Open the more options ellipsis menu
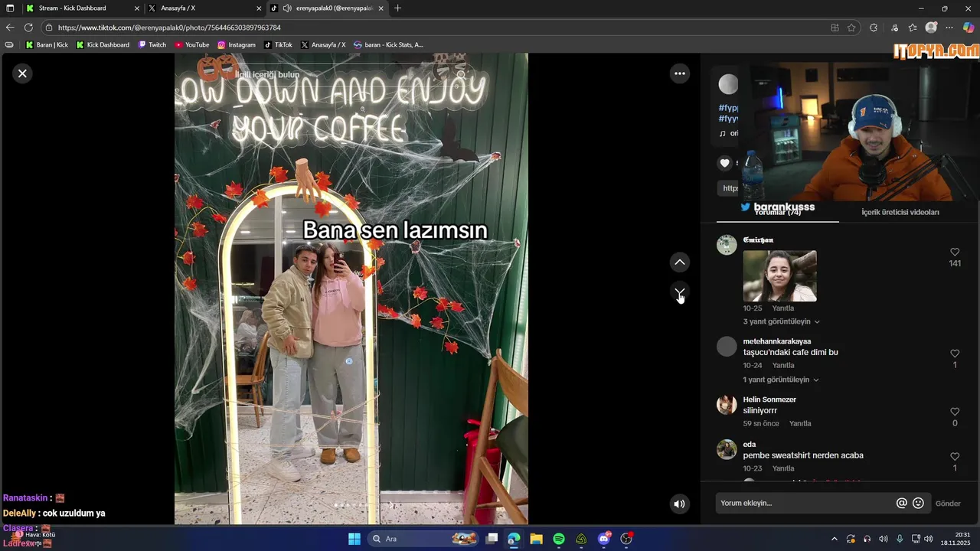The image size is (980, 551). (679, 73)
